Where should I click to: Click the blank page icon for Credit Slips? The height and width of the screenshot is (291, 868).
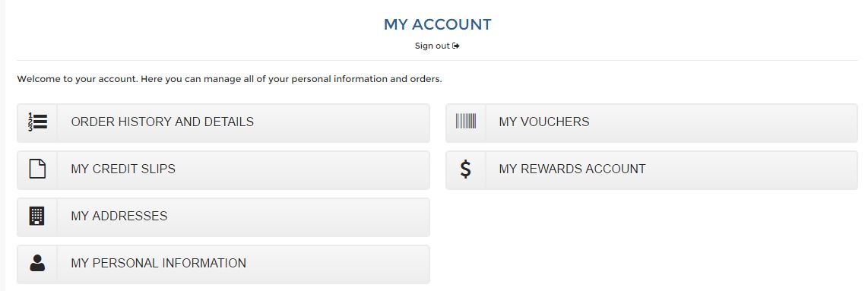tap(37, 169)
